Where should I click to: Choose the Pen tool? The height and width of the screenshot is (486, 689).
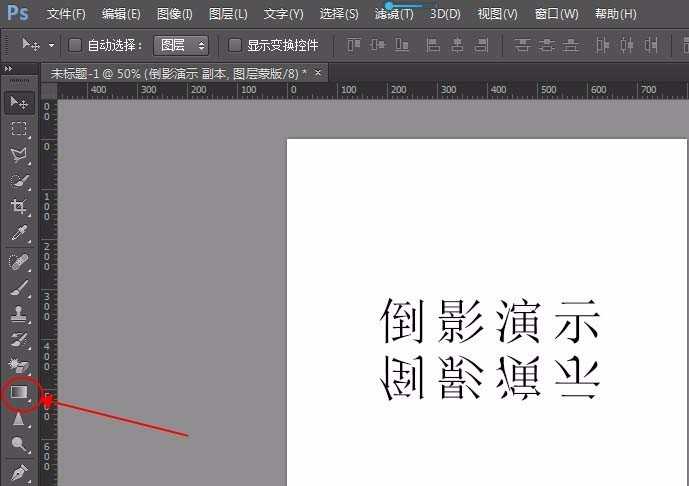coord(19,471)
